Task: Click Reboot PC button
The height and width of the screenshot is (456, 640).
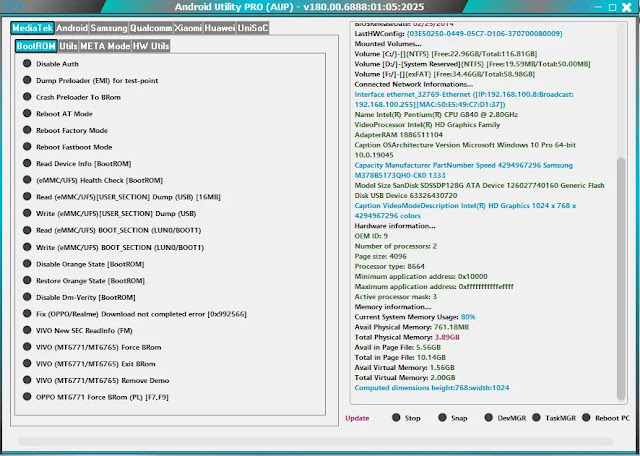Action: 606,418
